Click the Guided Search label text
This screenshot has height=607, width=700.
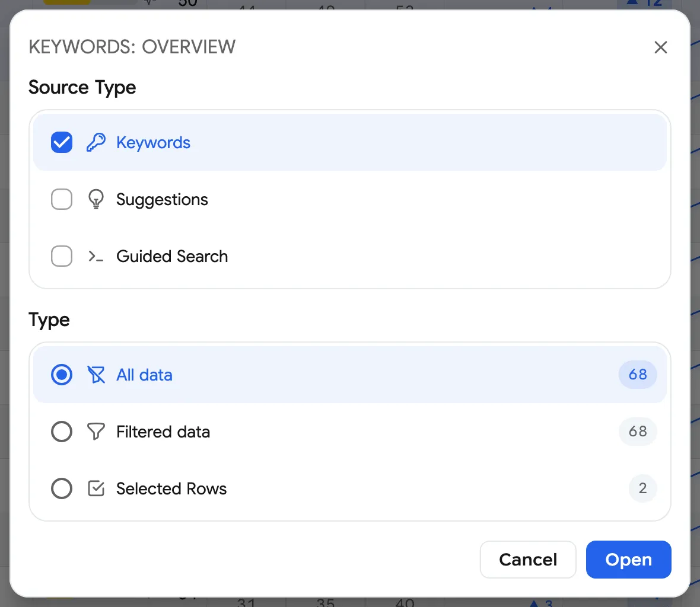click(x=172, y=257)
